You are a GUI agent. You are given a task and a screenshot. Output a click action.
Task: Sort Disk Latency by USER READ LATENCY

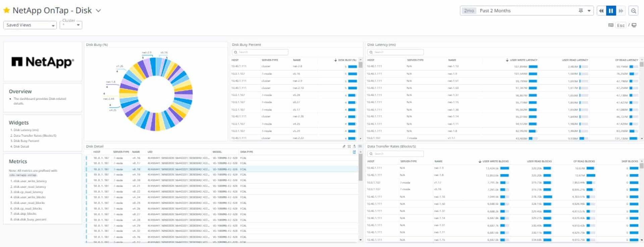[x=575, y=60]
